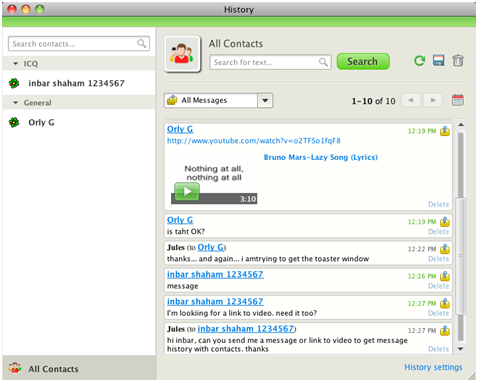Viewport: 478px width, 382px height.
Task: Click the Search contacts input field
Action: [79, 44]
